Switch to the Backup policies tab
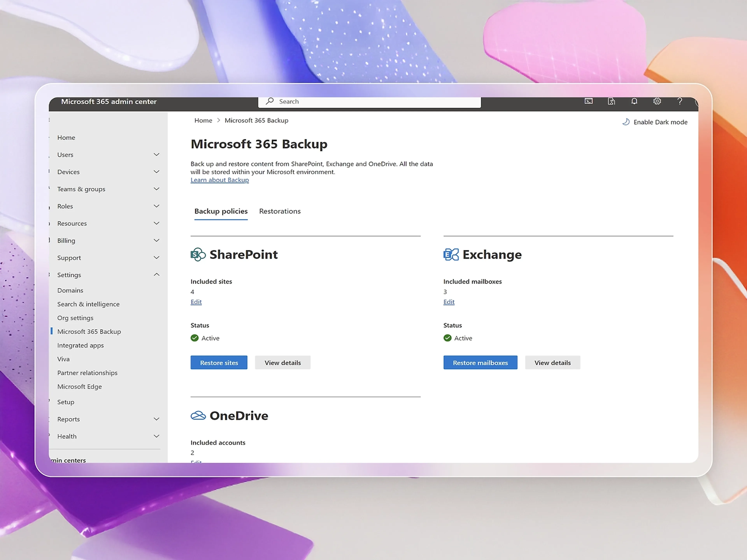The width and height of the screenshot is (747, 560). coord(221,211)
